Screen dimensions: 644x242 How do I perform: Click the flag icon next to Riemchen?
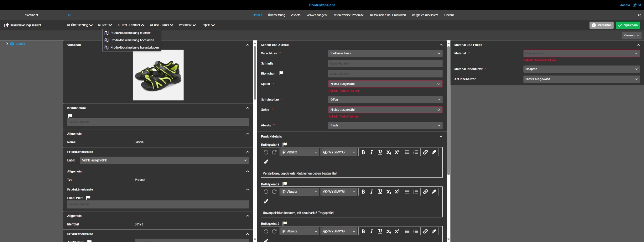coord(281,73)
